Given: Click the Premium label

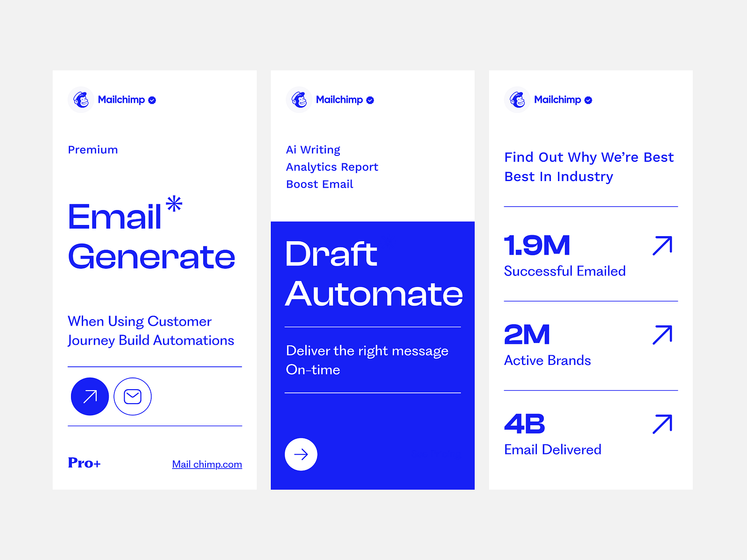Looking at the screenshot, I should coord(93,150).
